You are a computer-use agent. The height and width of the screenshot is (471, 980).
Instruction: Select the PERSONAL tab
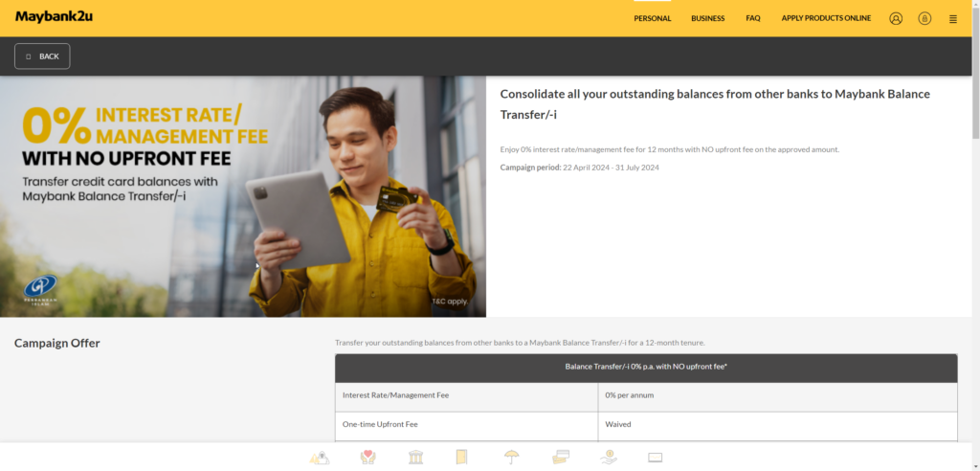pyautogui.click(x=652, y=18)
